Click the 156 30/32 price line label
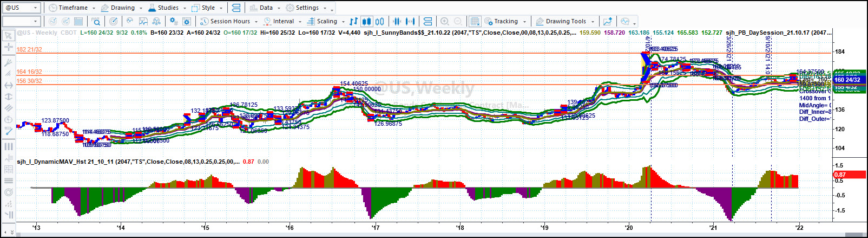Viewport: 868px width, 238px height. click(x=29, y=81)
